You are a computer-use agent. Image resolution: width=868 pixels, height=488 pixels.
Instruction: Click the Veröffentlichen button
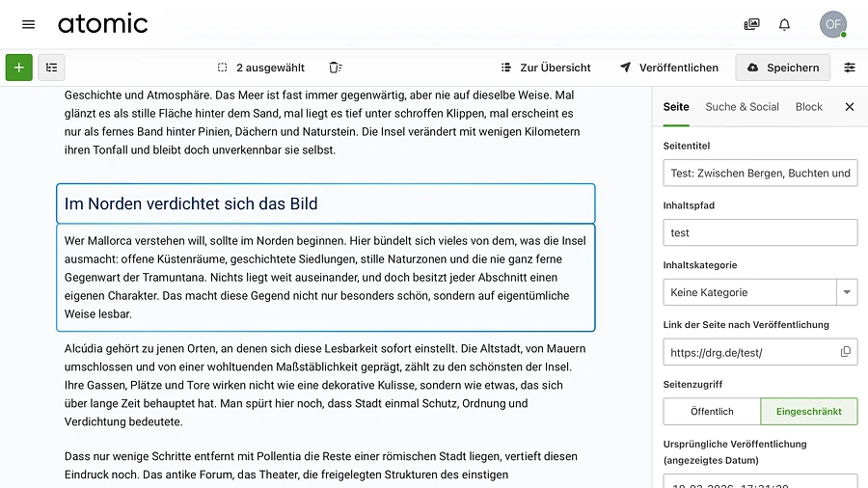point(668,68)
